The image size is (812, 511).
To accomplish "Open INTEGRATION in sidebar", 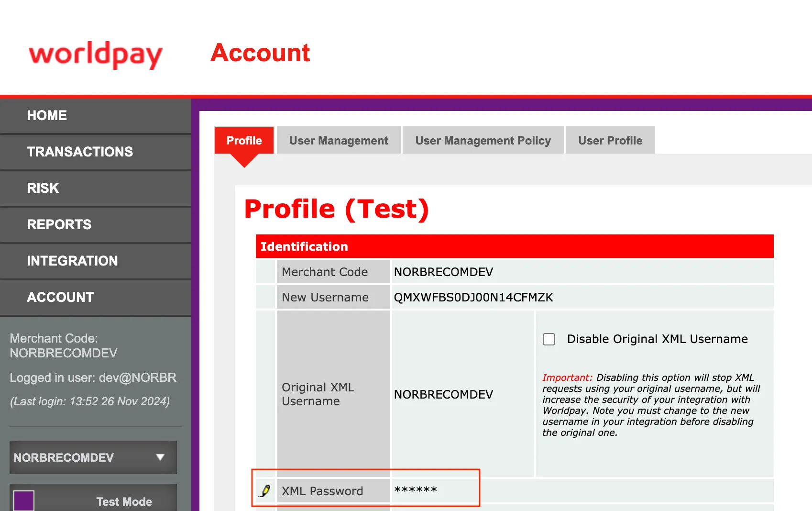I will (x=96, y=261).
